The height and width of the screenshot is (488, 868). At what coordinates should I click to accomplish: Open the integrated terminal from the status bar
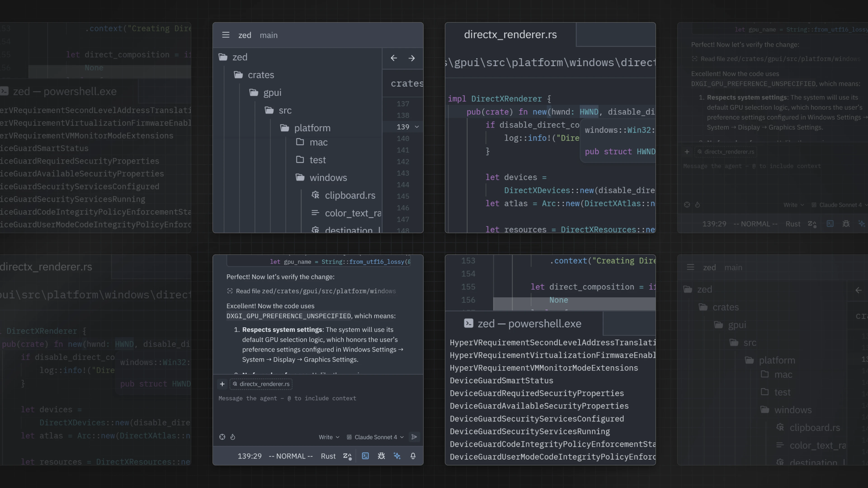coord(365,456)
